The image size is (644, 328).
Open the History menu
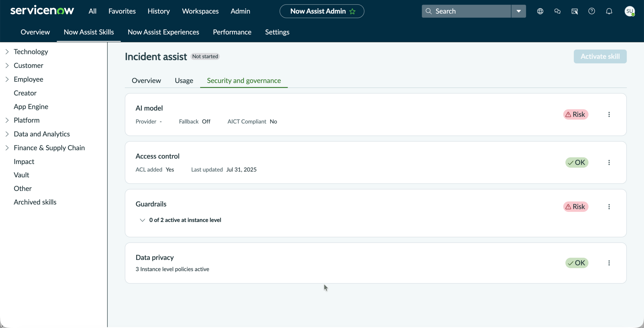point(158,11)
